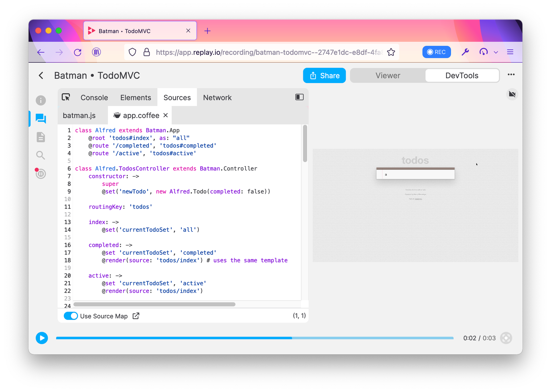The width and height of the screenshot is (551, 392).
Task: Click 'Batman • TodoMVC' recording title
Action: click(x=97, y=76)
